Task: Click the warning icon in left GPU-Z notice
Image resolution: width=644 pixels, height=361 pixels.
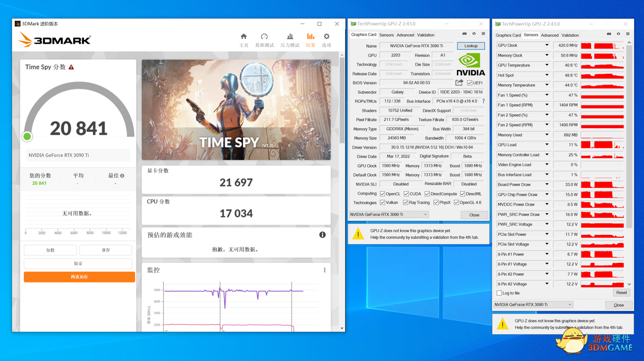Action: click(358, 234)
